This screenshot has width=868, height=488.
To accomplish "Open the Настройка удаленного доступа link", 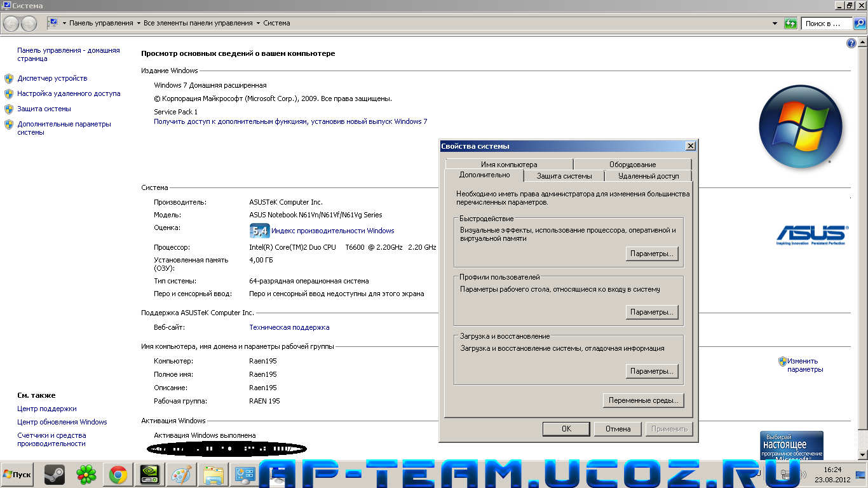I will pyautogui.click(x=69, y=93).
